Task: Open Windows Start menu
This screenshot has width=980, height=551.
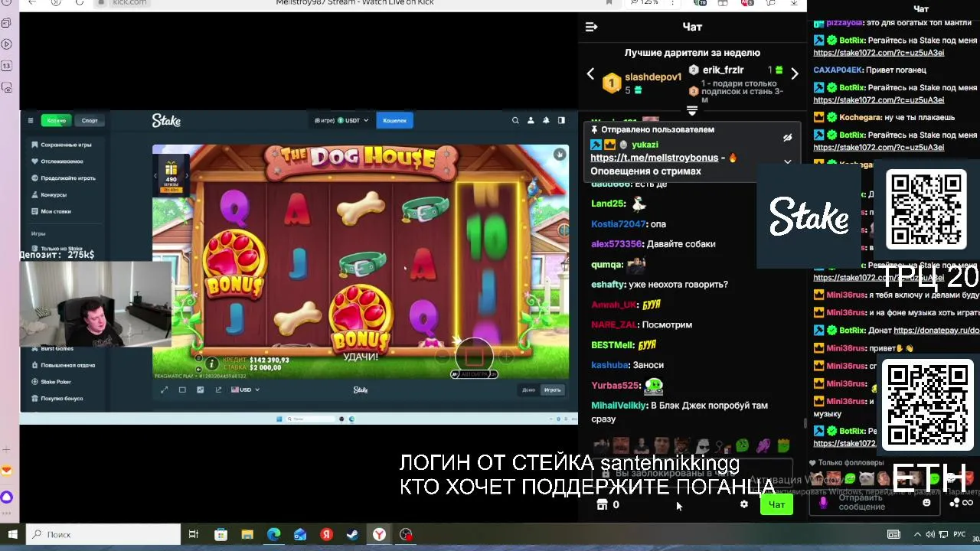Action: 12,534
